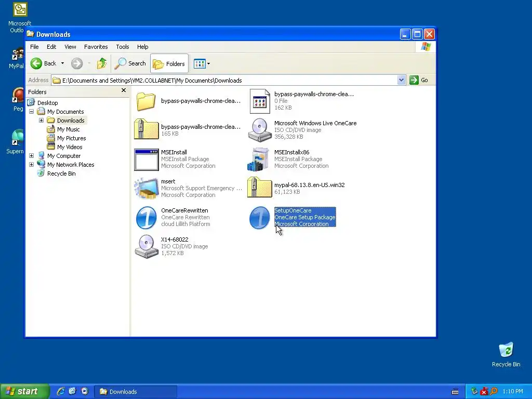Close the Folders pane

[124, 90]
